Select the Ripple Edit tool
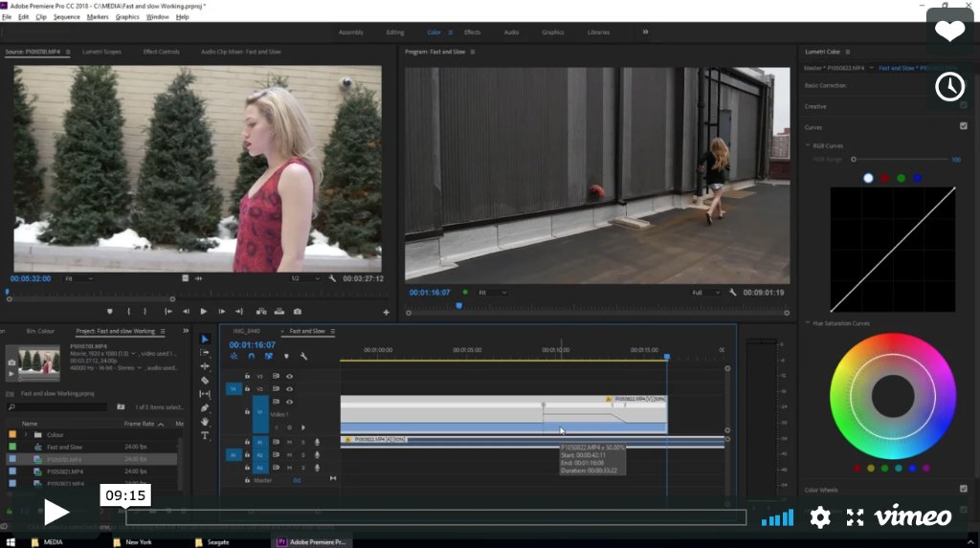Screen dimensions: 980x548 (205, 366)
